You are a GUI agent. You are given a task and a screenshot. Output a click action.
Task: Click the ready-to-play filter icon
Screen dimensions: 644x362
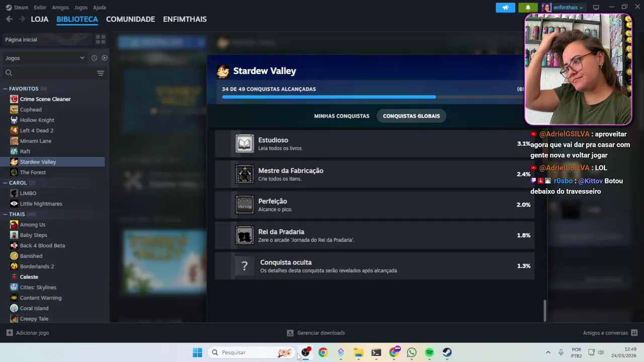pos(105,58)
